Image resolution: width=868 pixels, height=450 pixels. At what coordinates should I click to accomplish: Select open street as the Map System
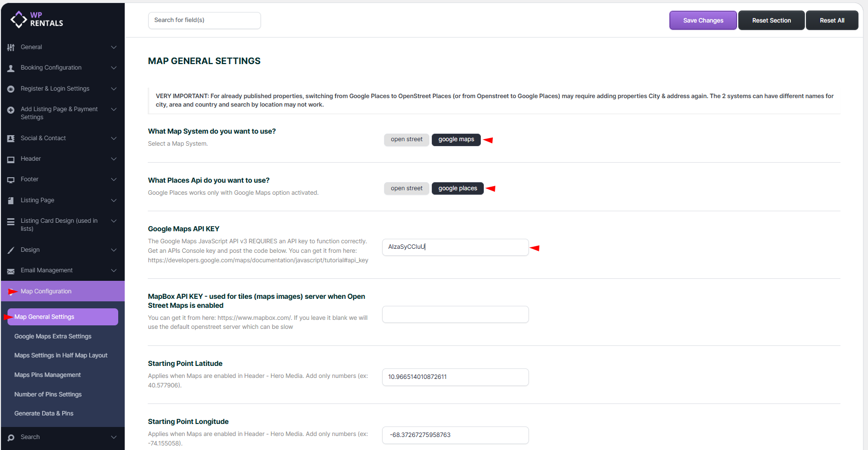pyautogui.click(x=406, y=140)
